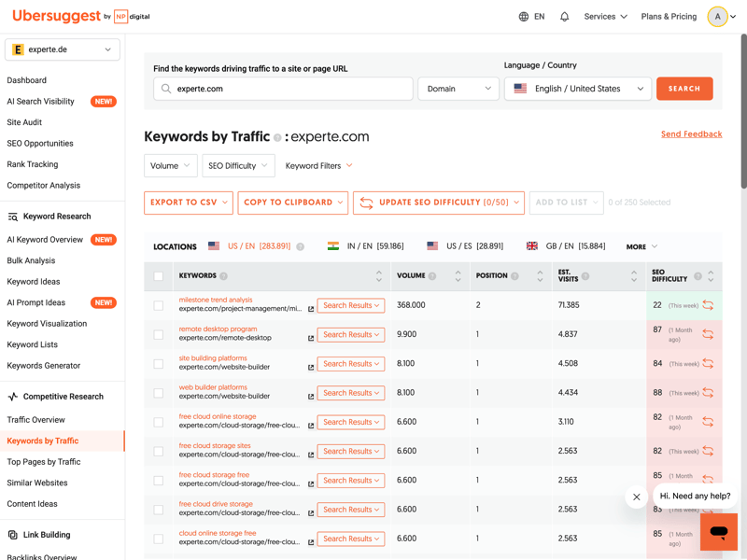747x560 pixels.
Task: Select the site building platforms row checkbox
Action: point(159,364)
